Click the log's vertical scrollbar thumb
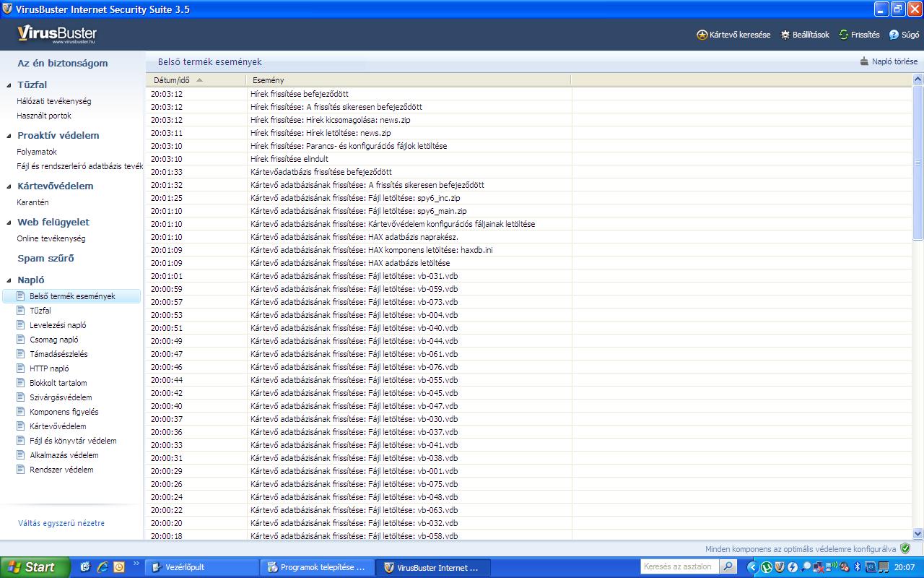Screen dimensions: 924x578 pyautogui.click(x=918, y=163)
